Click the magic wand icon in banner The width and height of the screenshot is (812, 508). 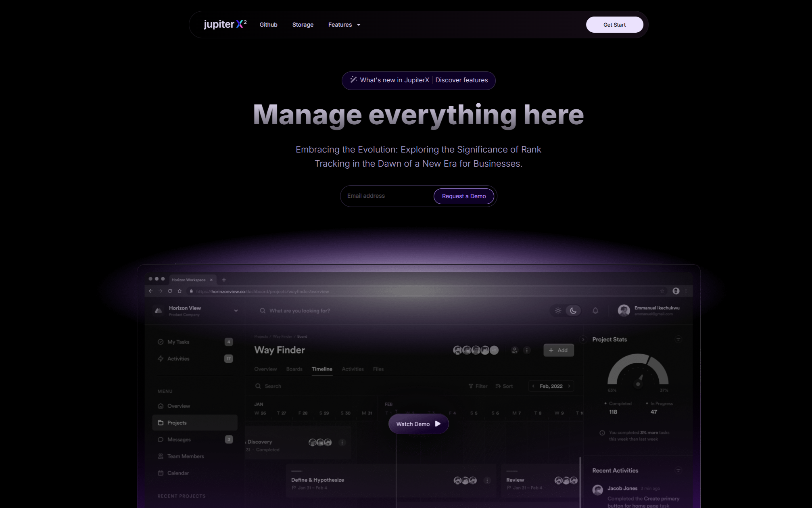click(x=353, y=80)
